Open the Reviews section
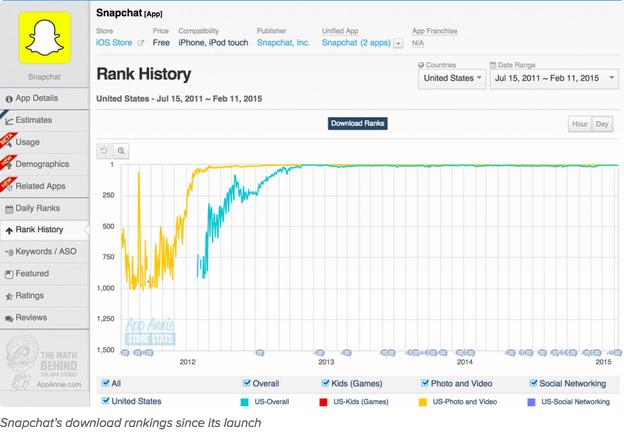The width and height of the screenshot is (624, 434). [45, 317]
